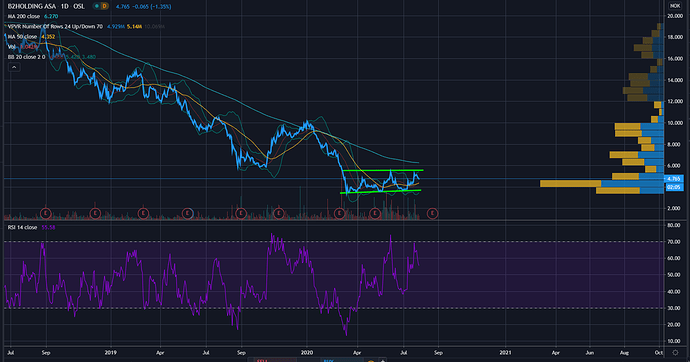Open the NOK currency selector
690x362 pixels.
pyautogui.click(x=675, y=6)
